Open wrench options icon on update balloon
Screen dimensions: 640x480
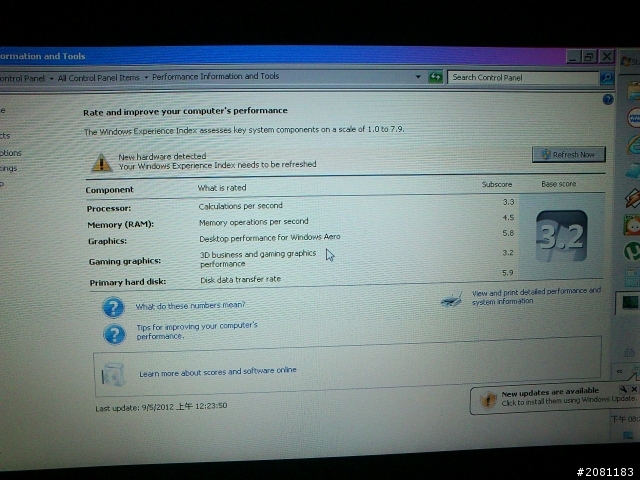623,389
